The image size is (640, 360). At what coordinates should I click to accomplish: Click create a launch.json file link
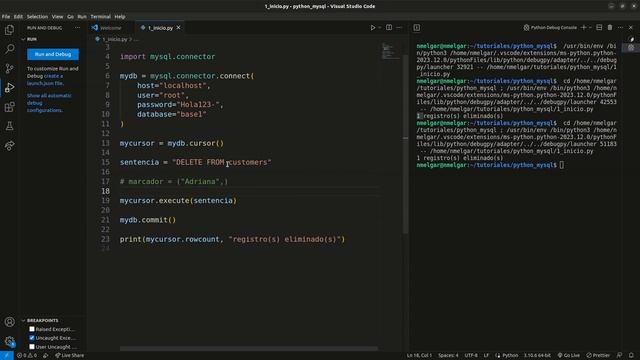point(46,80)
